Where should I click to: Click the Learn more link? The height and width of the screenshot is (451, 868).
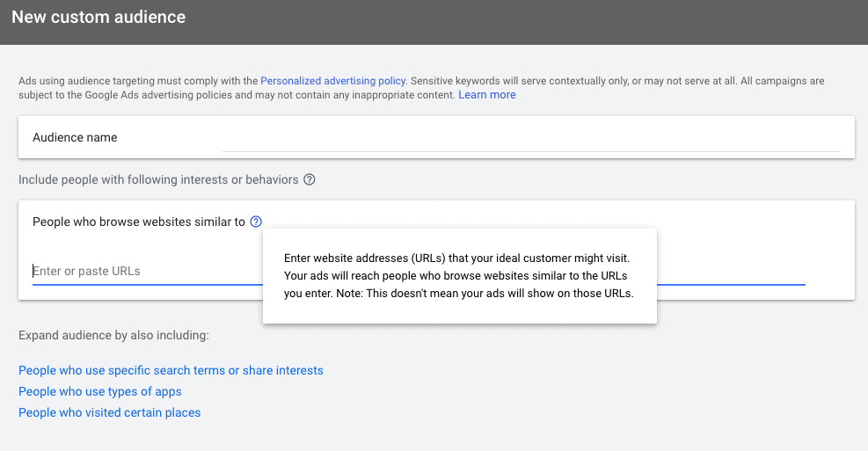point(487,95)
